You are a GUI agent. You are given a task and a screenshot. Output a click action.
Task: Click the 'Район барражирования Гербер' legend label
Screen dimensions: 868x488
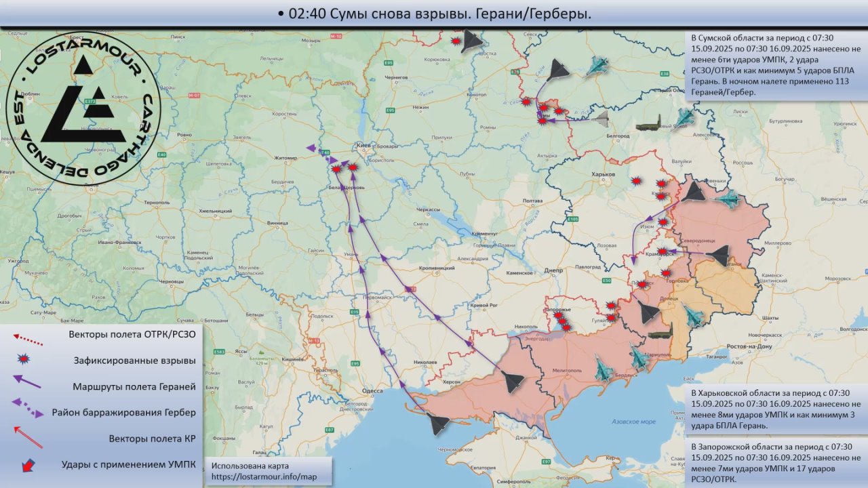tap(123, 412)
